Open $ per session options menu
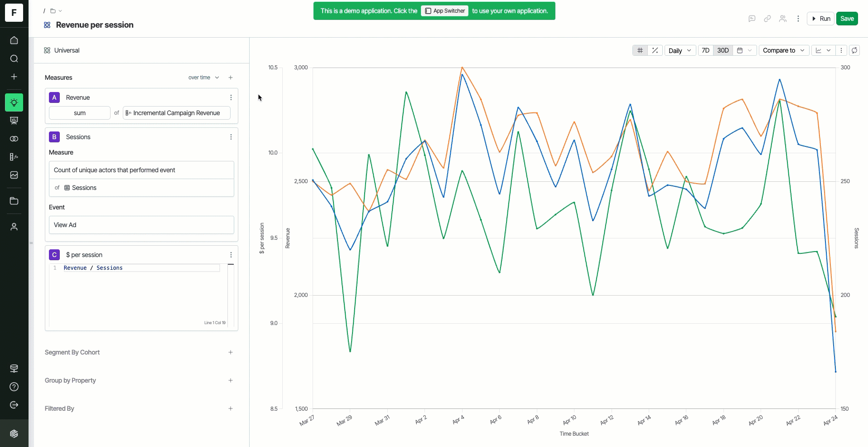 point(231,255)
